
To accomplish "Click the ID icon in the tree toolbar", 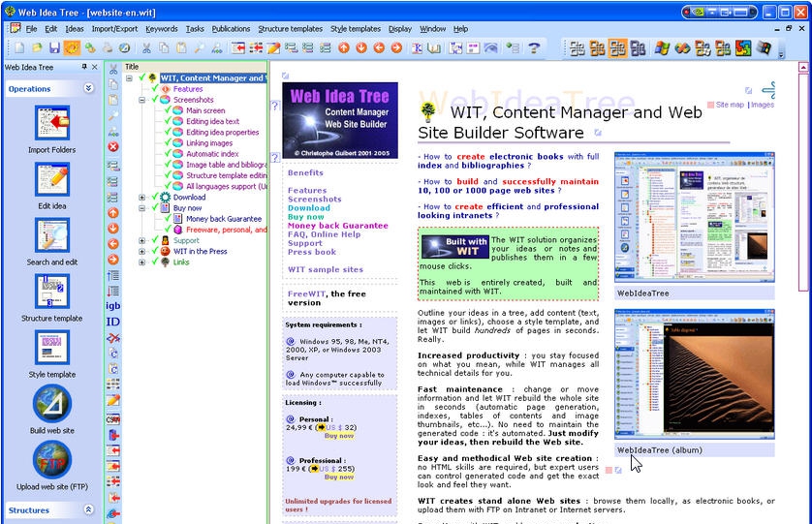I will pos(113,322).
